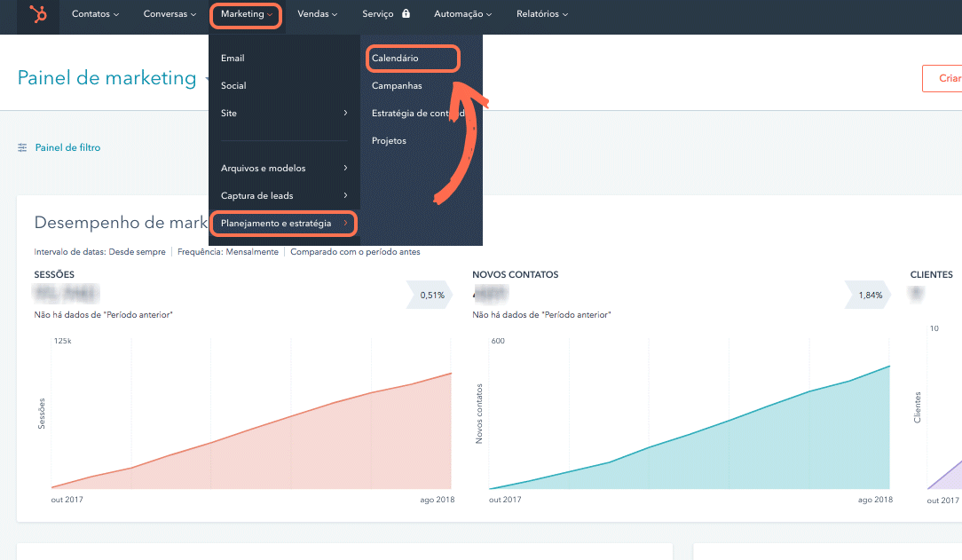Open the Marketing menu
Screen dimensions: 962x560
(246, 13)
